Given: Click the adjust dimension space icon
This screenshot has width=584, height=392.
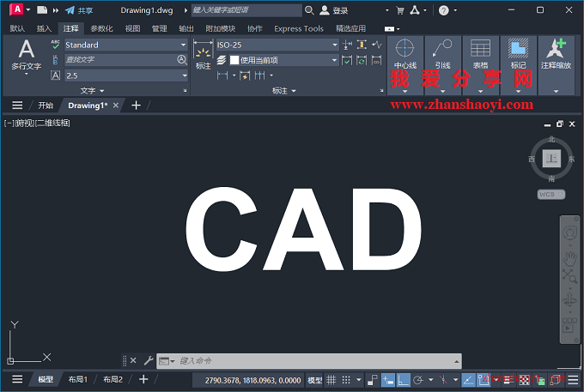Looking at the screenshot, I should (x=362, y=45).
